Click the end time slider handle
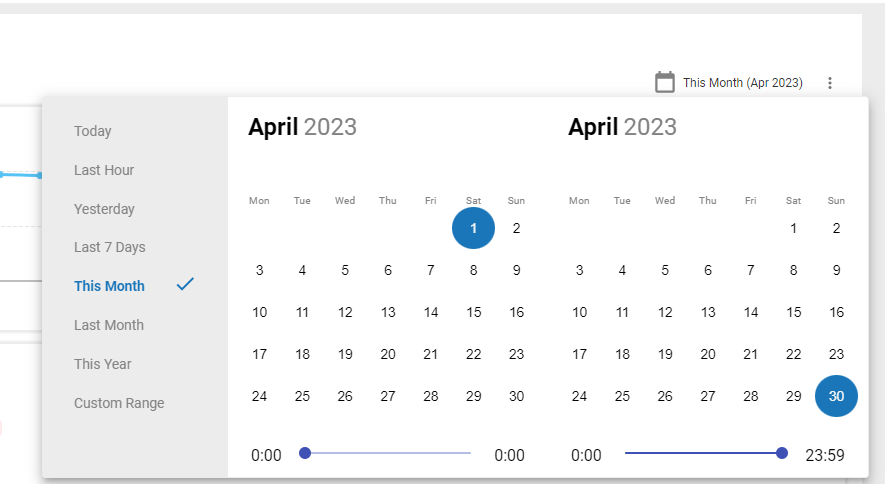This screenshot has height=484, width=885. coord(782,453)
